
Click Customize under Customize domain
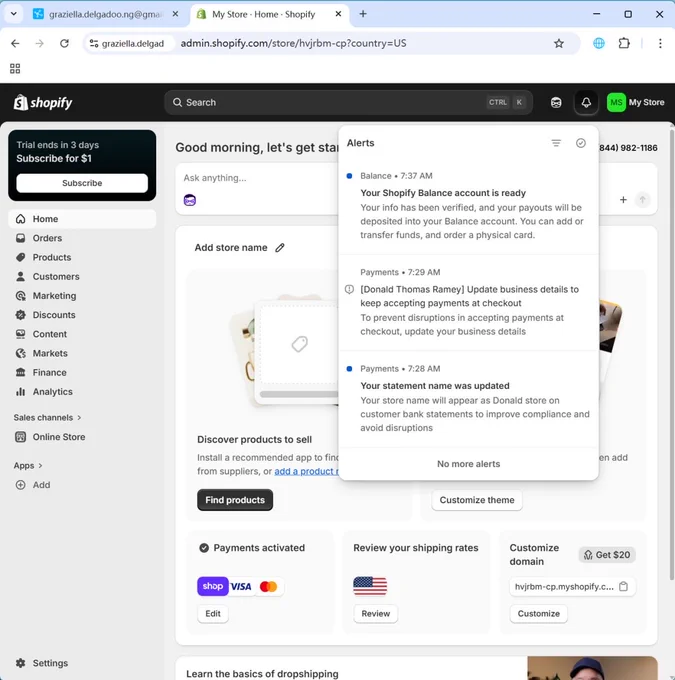coord(538,614)
